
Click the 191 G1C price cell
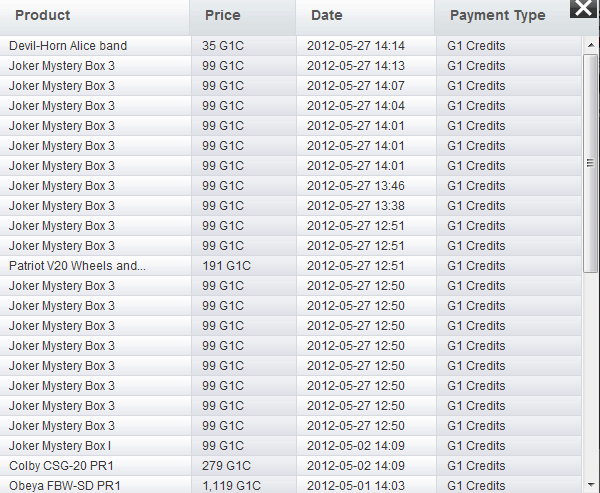click(227, 266)
